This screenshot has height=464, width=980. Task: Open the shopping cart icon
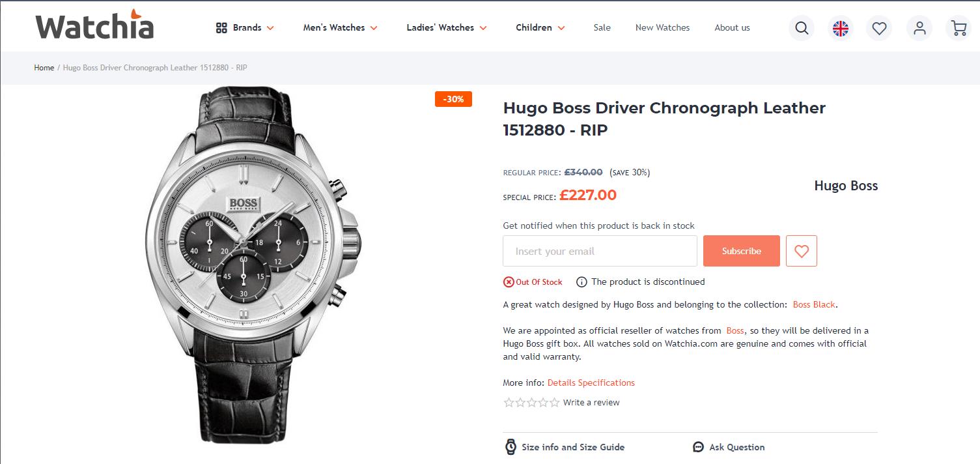tap(959, 28)
